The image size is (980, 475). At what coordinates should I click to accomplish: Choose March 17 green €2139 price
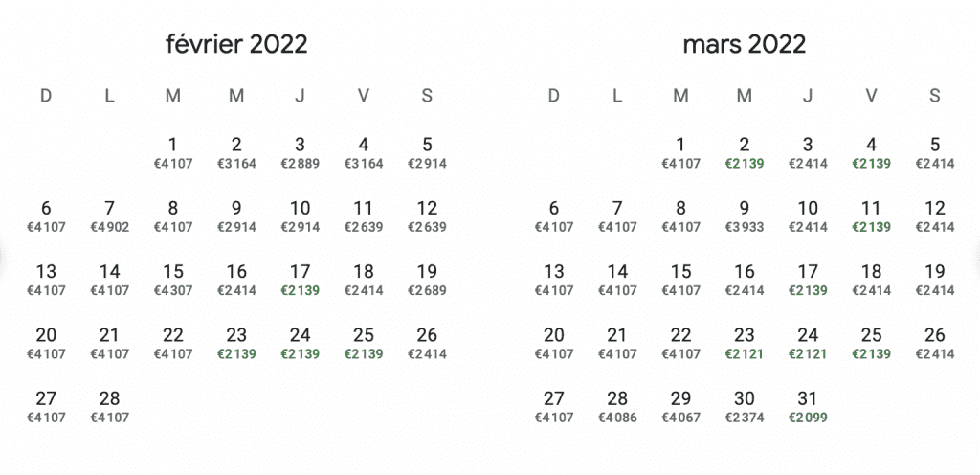pos(808,280)
